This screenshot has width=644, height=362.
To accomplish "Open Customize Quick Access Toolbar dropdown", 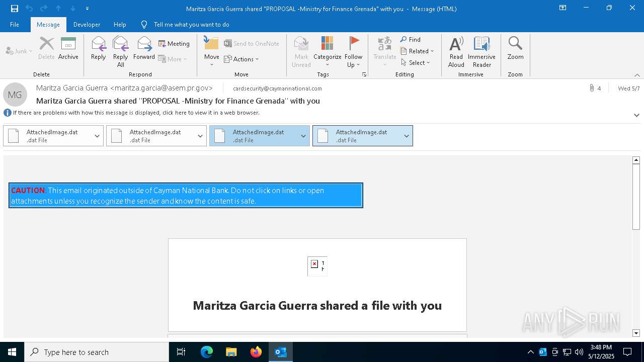I will [87, 9].
